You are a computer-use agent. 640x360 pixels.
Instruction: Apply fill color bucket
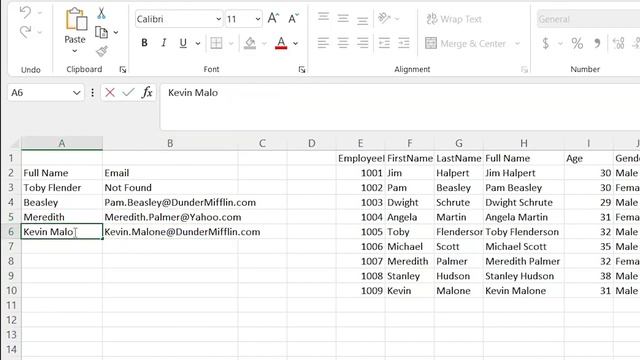[250, 43]
